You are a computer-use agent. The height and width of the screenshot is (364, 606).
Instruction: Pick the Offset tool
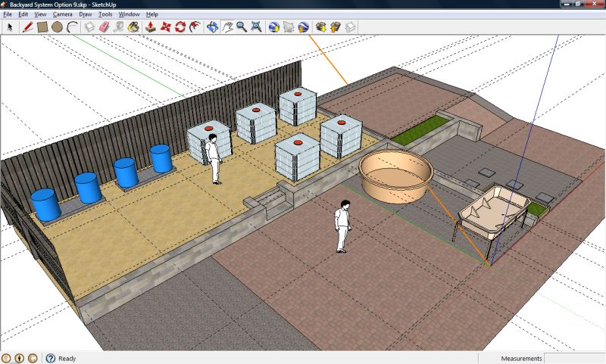pos(195,27)
